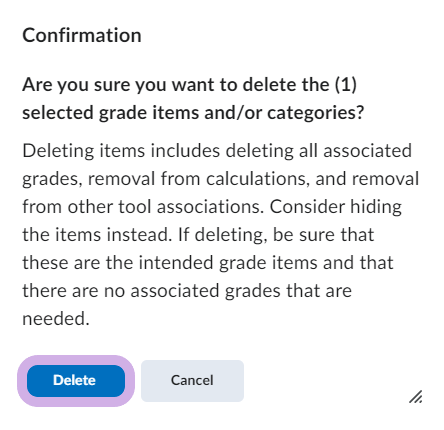Click the Confirmation dialog title
This screenshot has height=430, width=444.
(82, 35)
